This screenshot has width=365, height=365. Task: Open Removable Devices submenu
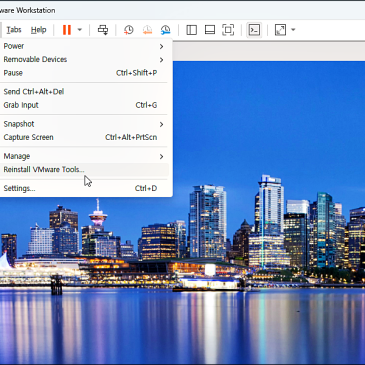point(84,60)
